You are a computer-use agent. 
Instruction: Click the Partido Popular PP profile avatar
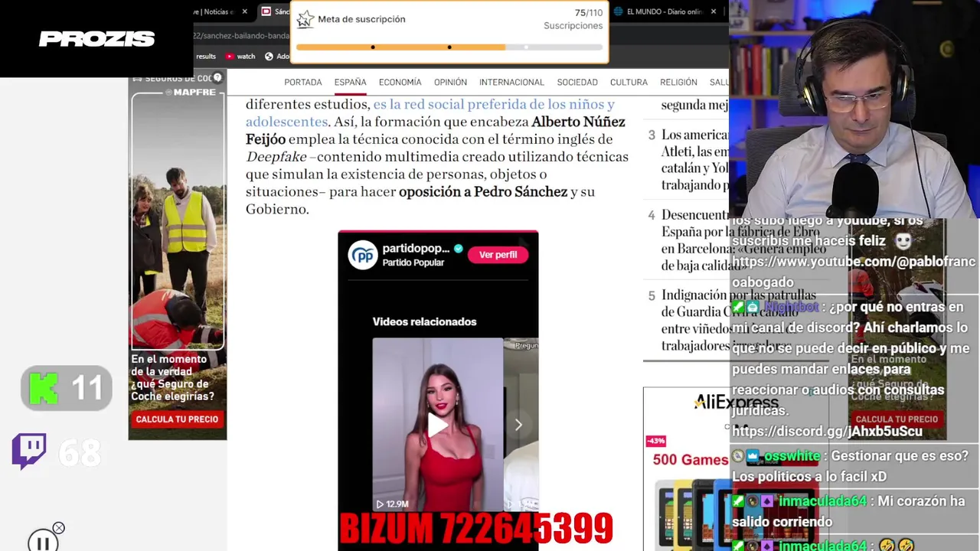coord(363,255)
